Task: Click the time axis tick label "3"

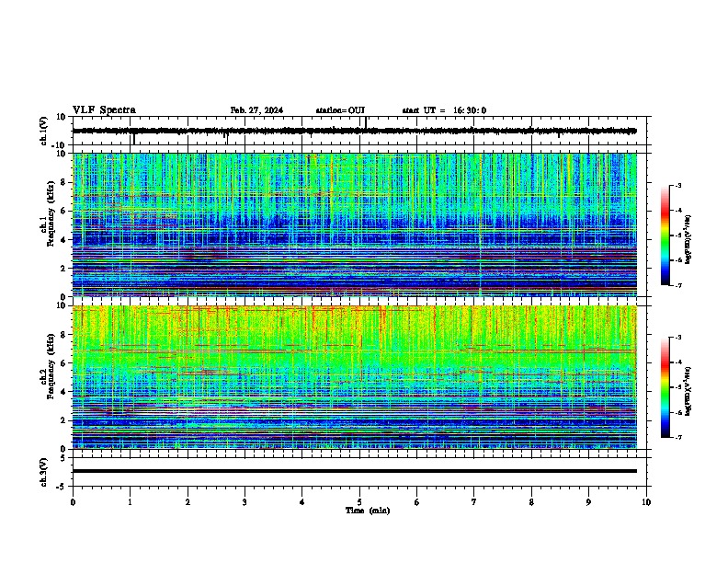Action: 245,502
